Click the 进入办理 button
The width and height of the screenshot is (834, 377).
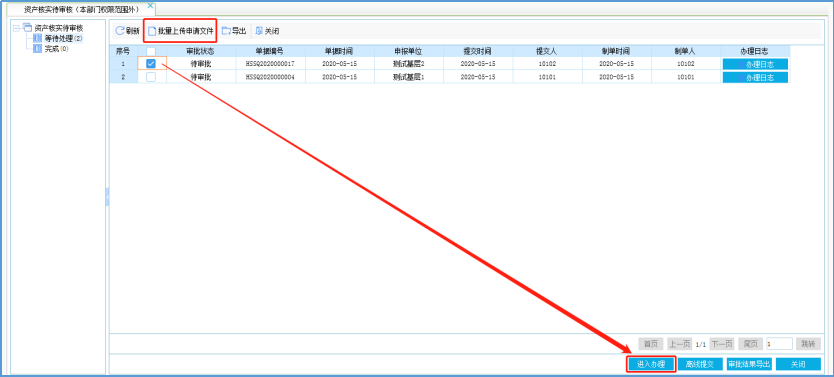point(650,364)
